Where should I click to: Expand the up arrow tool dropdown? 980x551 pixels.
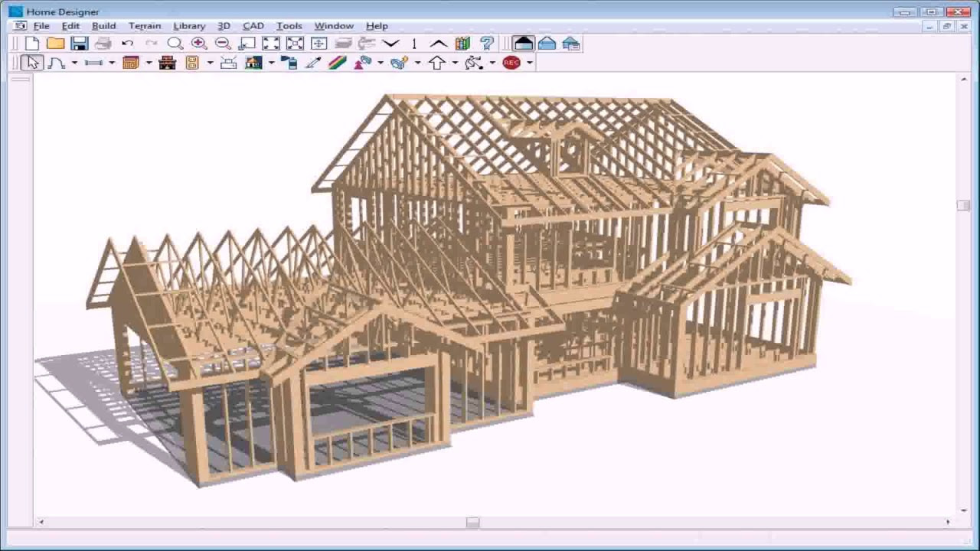[455, 63]
